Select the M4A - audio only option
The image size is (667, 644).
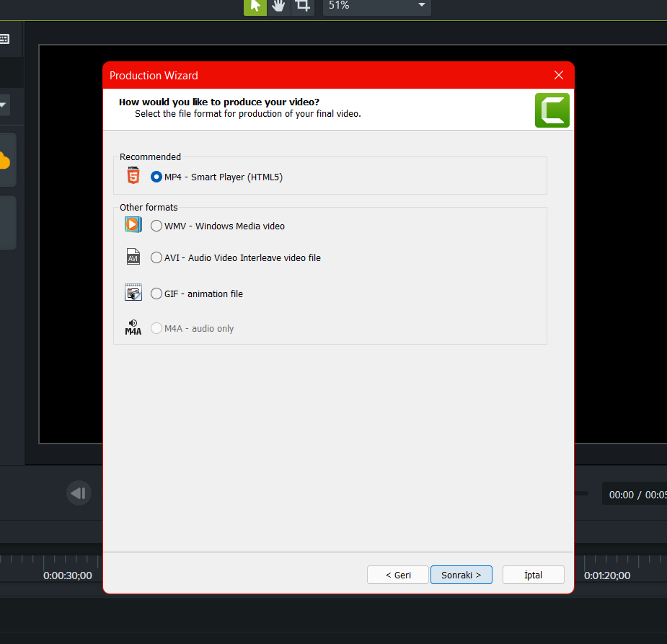193,328
